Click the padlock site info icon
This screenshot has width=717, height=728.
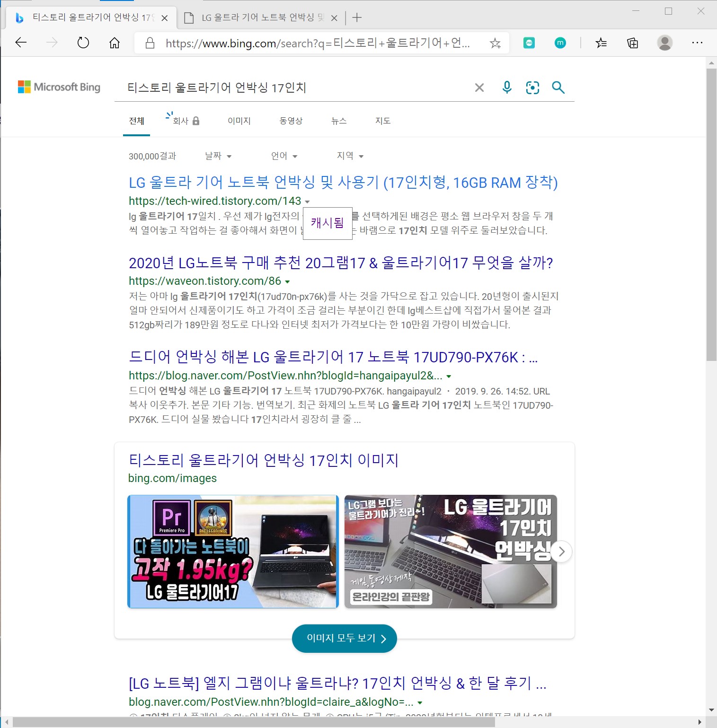(150, 43)
